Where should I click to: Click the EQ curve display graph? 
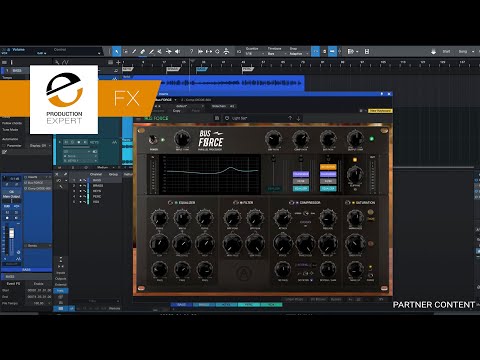point(210,174)
